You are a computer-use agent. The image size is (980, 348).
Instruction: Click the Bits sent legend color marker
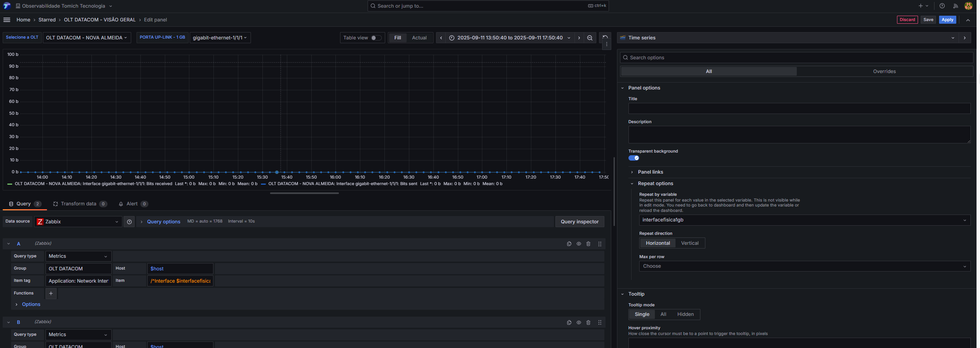pos(263,184)
